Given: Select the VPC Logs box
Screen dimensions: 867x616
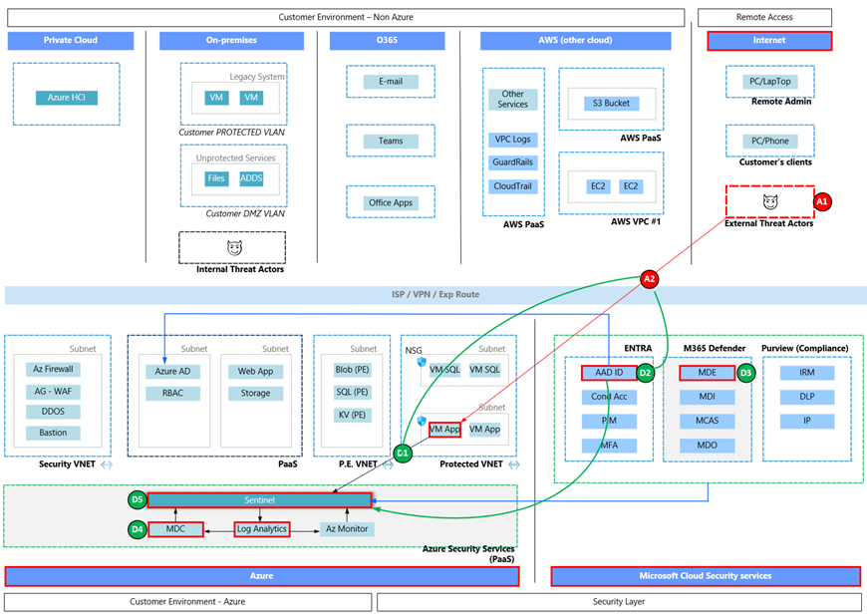Looking at the screenshot, I should click(512, 140).
